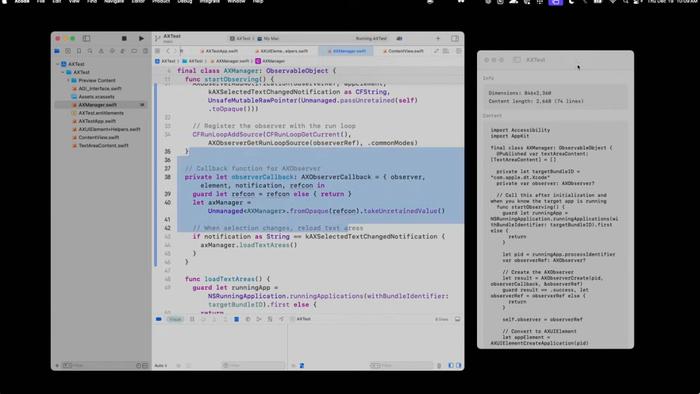Open the Adjust Editor Options icon
The width and height of the screenshot is (700, 394).
tap(446, 51)
